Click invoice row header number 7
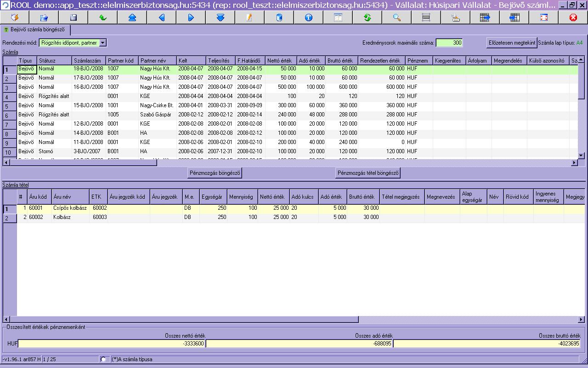The image size is (588, 368). tap(10, 125)
